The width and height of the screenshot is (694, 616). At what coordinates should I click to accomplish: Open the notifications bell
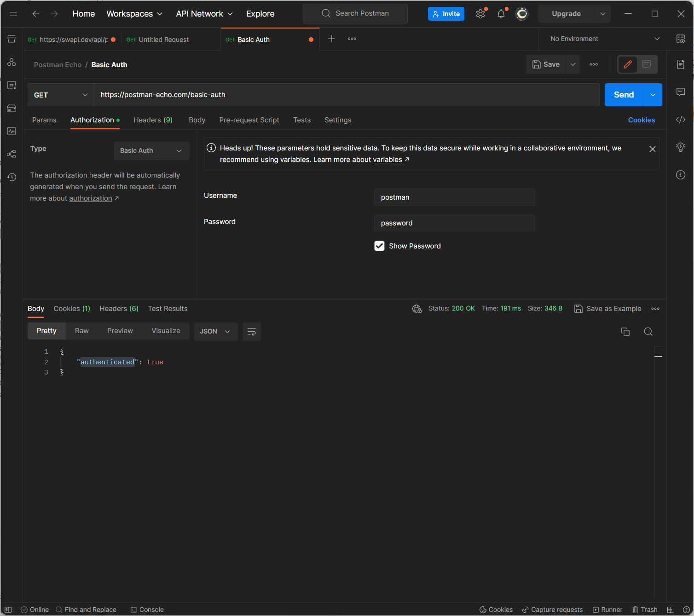coord(501,14)
